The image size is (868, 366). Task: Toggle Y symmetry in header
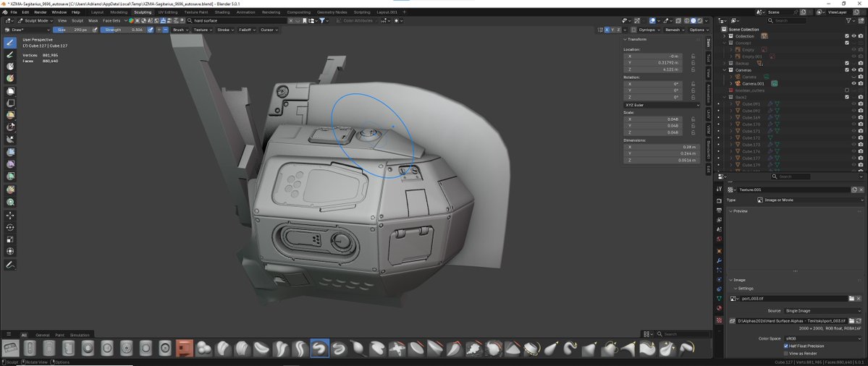(612, 30)
